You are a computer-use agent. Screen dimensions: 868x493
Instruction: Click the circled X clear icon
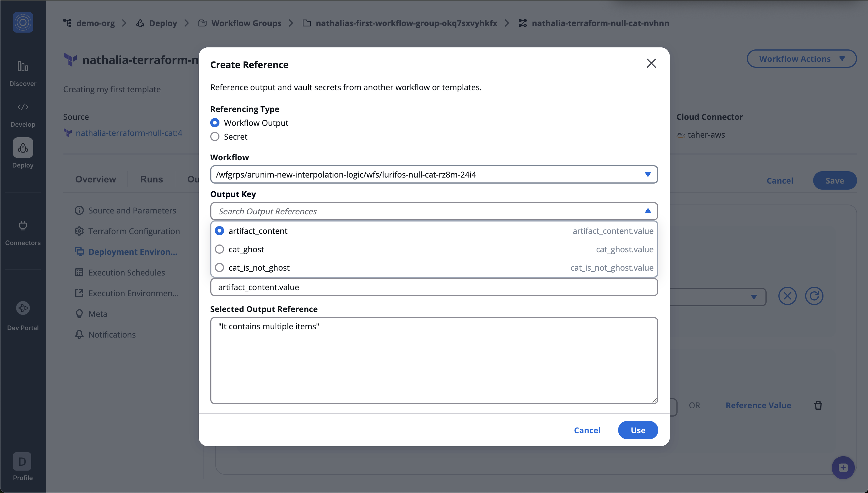[787, 296]
